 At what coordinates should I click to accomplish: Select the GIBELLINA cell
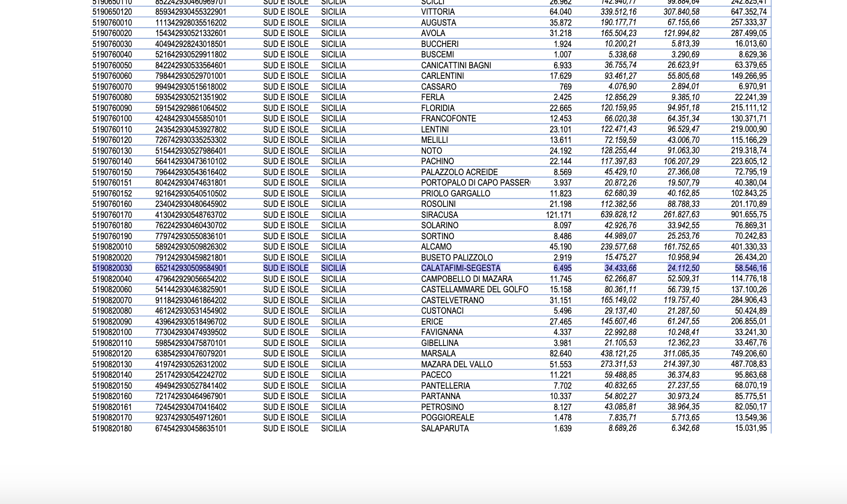[440, 343]
